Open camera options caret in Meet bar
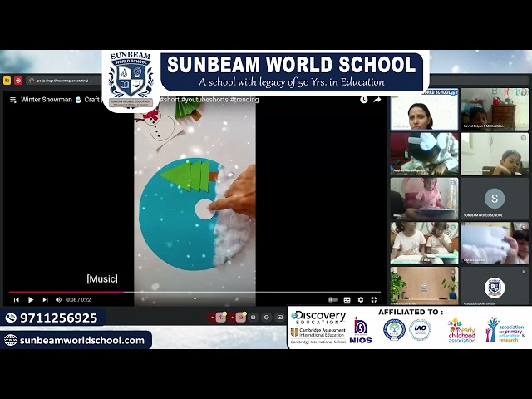Screen dimensions: 532x399 pyautogui.click(x=232, y=318)
